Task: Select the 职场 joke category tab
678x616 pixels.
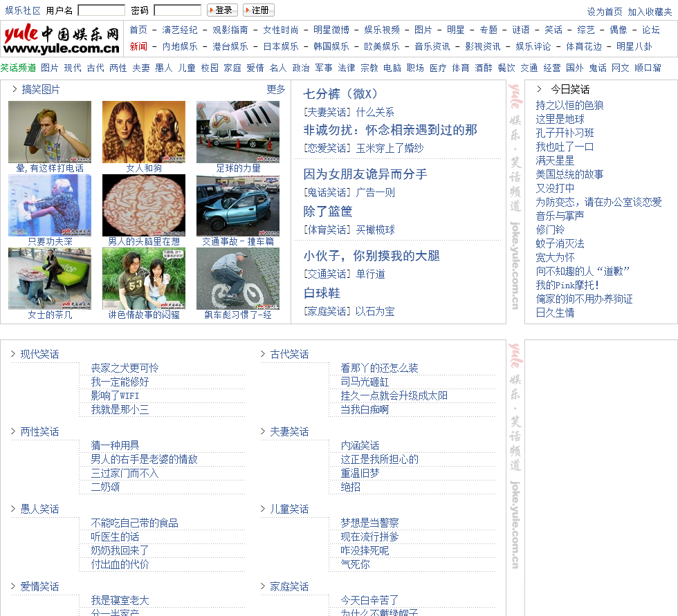Action: pos(415,68)
